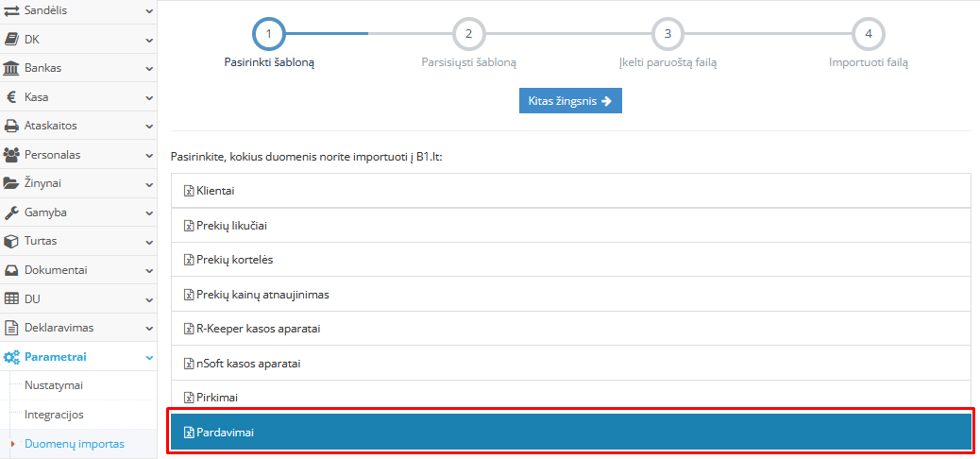Click the DU table icon
Screen dimensions: 980x459
click(x=12, y=298)
